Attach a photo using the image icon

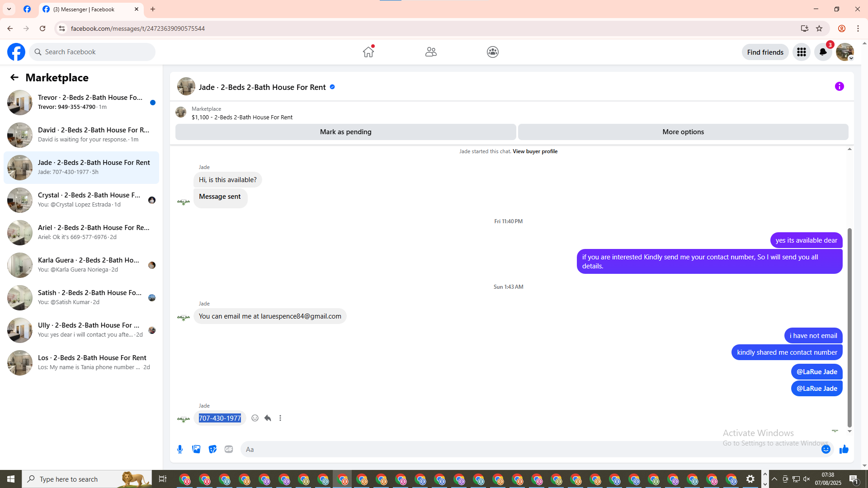click(x=196, y=449)
